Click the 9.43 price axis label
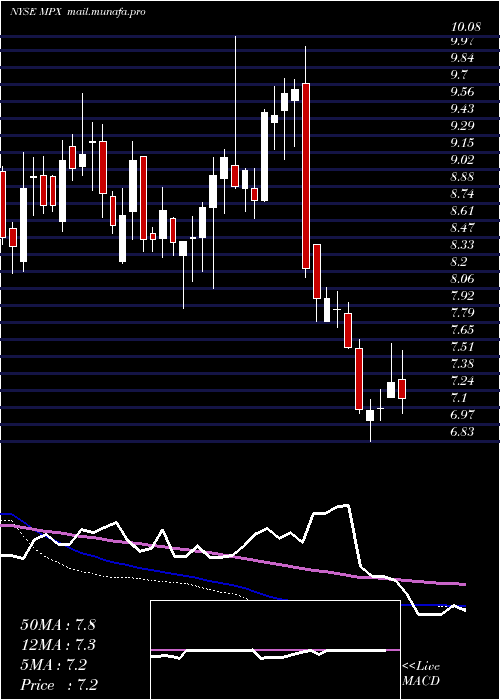 tap(462, 109)
